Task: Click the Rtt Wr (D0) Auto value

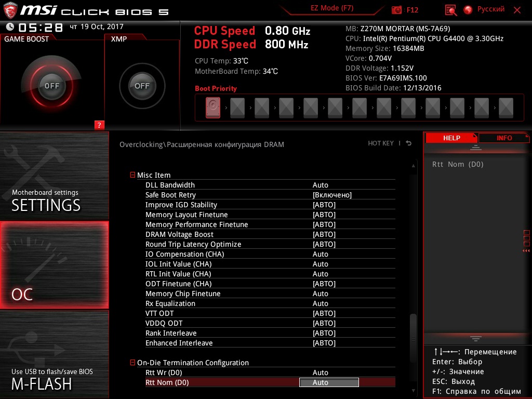Action: 320,373
